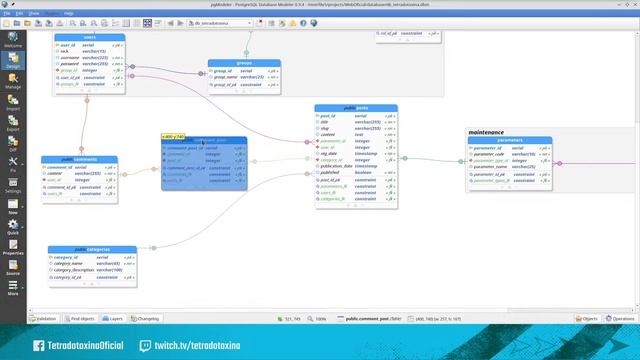Click the Diff sidebar icon
The height and width of the screenshot is (360, 640).
(x=13, y=144)
